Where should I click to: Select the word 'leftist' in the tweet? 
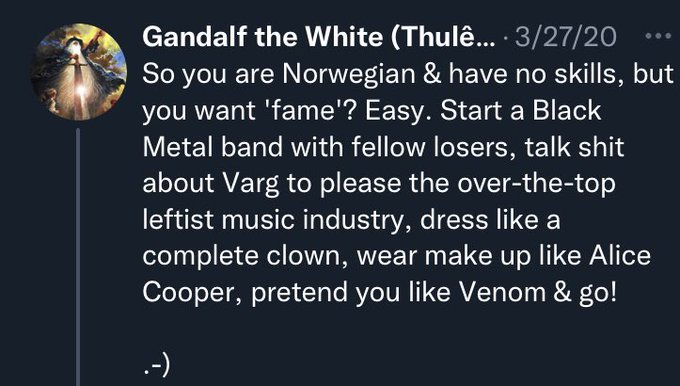tap(178, 220)
